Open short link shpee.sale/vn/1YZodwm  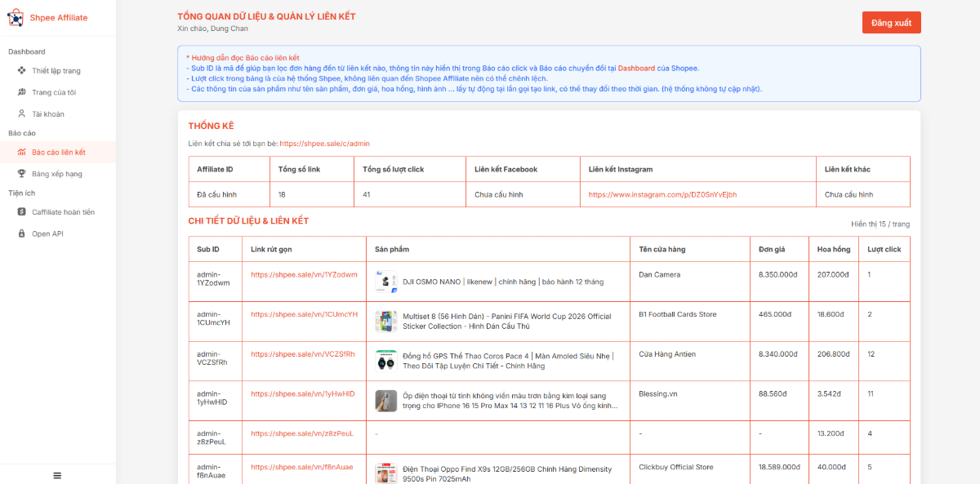(304, 275)
